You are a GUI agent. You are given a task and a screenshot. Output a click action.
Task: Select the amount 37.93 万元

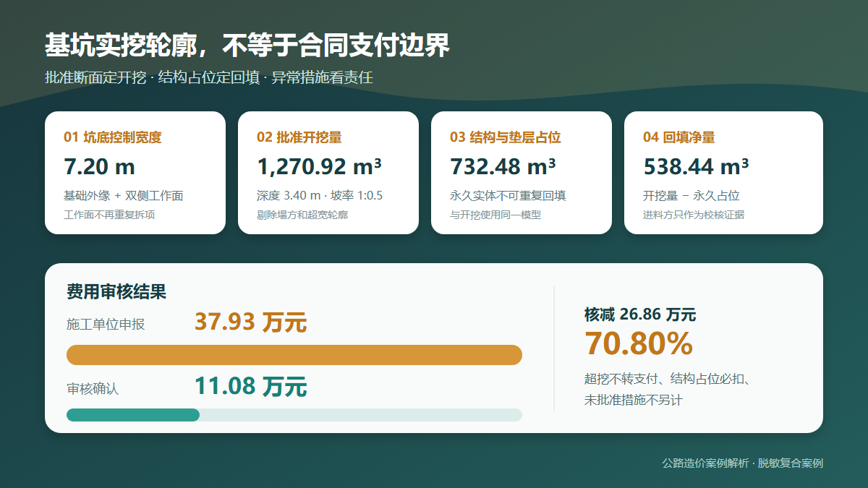[x=251, y=322]
